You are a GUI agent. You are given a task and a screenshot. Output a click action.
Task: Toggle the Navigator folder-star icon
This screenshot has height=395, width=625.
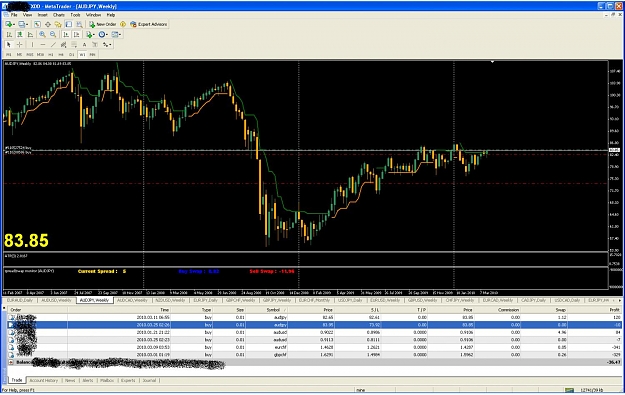coord(58,24)
